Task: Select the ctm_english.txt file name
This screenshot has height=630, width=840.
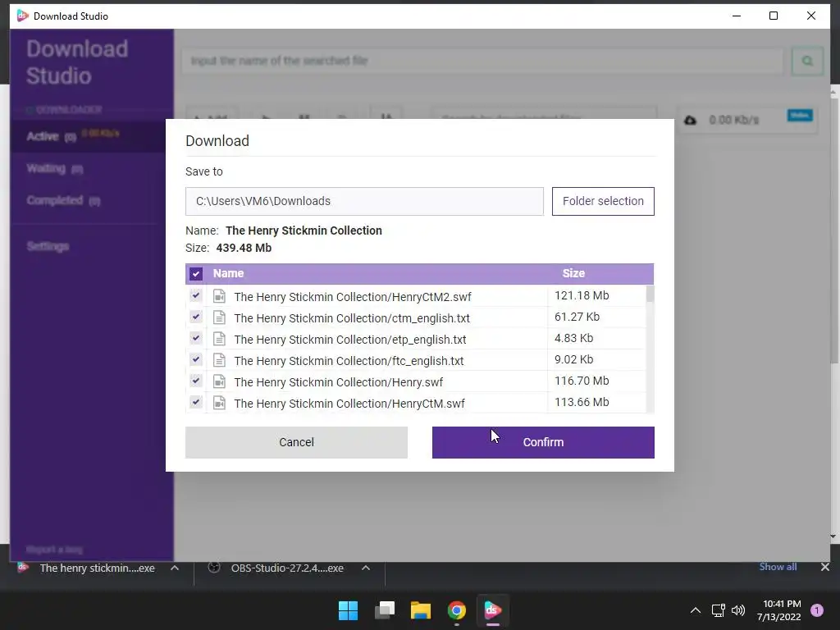Action: (x=352, y=318)
